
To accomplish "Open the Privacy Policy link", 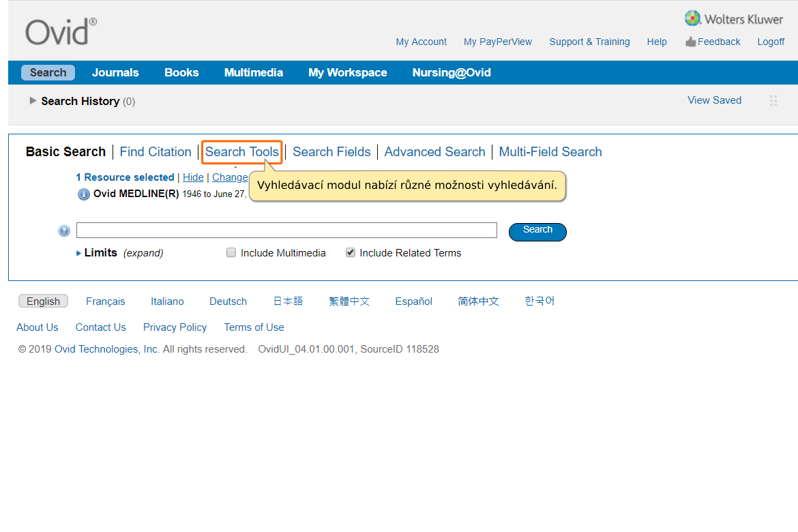I will [x=175, y=327].
